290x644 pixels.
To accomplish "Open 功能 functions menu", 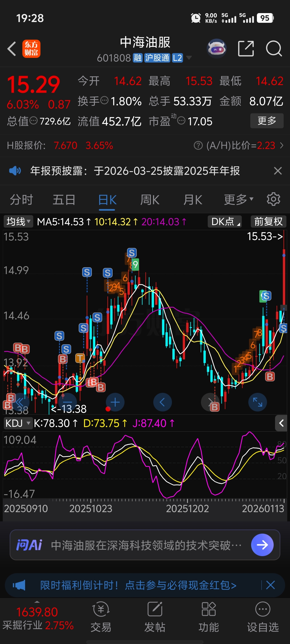I will [209, 617].
